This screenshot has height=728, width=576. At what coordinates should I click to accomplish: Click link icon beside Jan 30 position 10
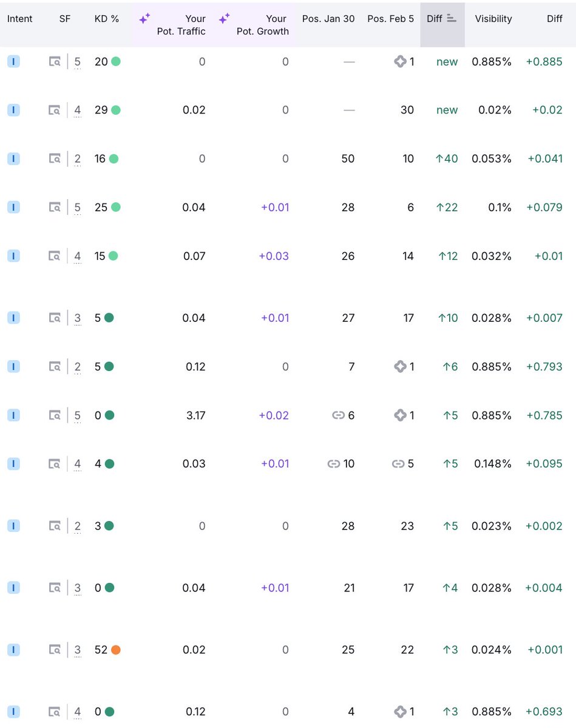334,464
